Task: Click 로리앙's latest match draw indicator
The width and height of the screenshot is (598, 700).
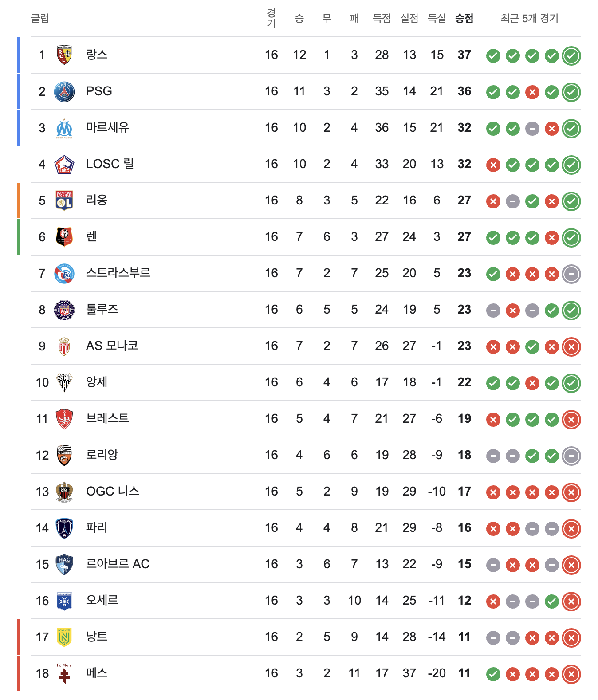Action: [x=571, y=456]
